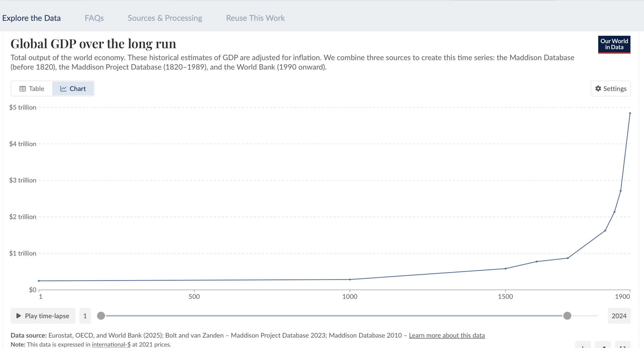
Task: Select the data point near $2.7 trillion
Action: [621, 191]
